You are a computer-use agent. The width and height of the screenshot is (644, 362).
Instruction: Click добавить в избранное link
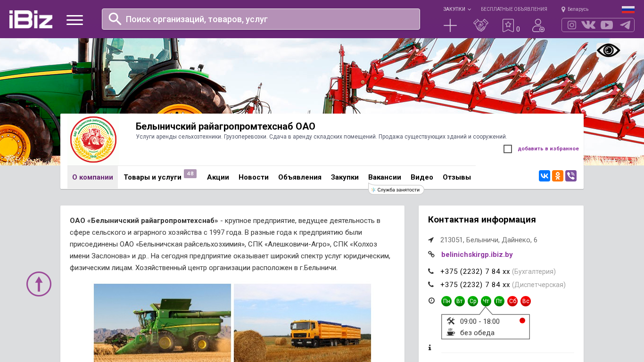[548, 149]
